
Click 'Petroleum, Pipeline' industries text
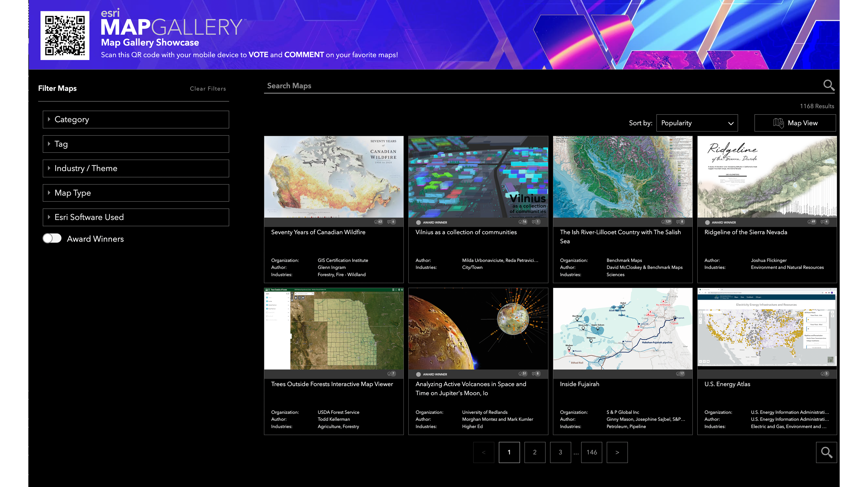coord(626,426)
